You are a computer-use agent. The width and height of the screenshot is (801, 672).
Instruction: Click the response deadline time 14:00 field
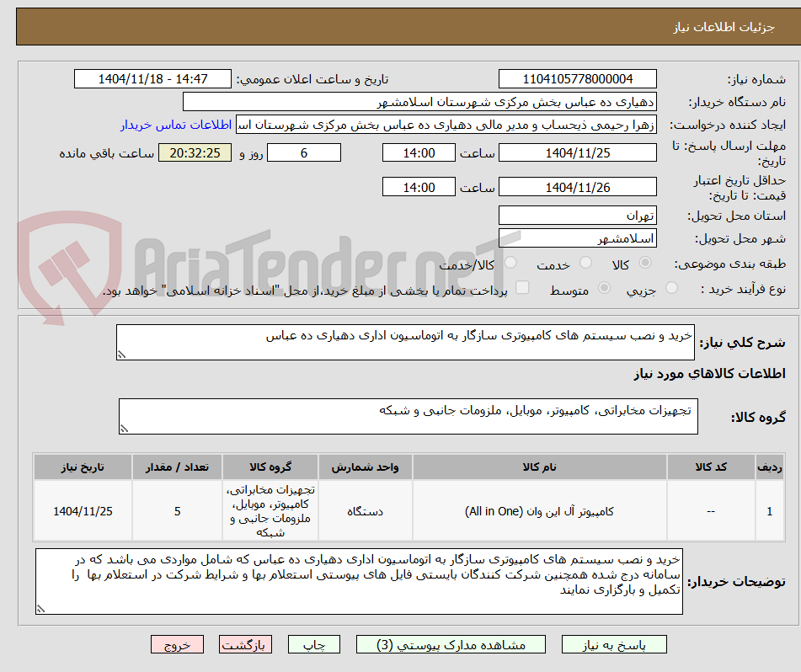click(x=419, y=152)
